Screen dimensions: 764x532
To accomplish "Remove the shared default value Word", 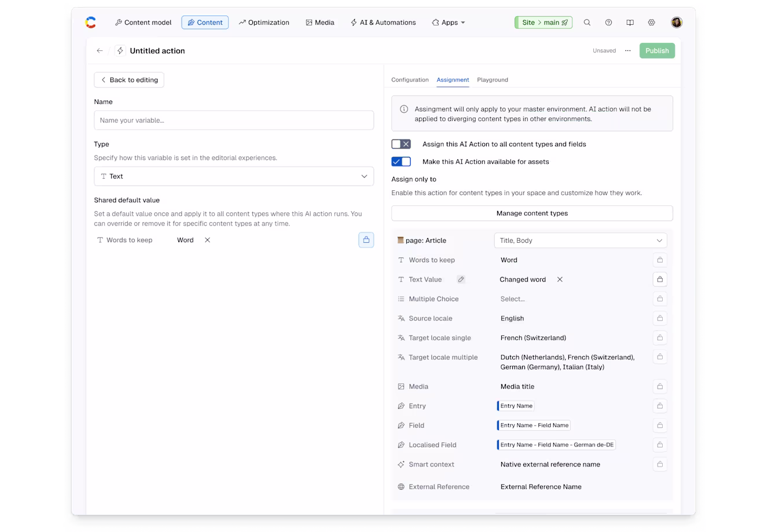I will [207, 240].
